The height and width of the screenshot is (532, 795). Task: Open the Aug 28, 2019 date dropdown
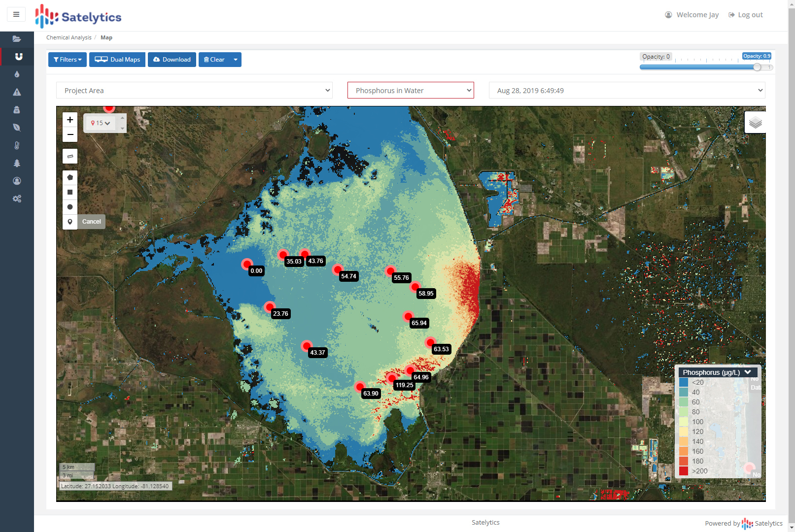(x=626, y=91)
